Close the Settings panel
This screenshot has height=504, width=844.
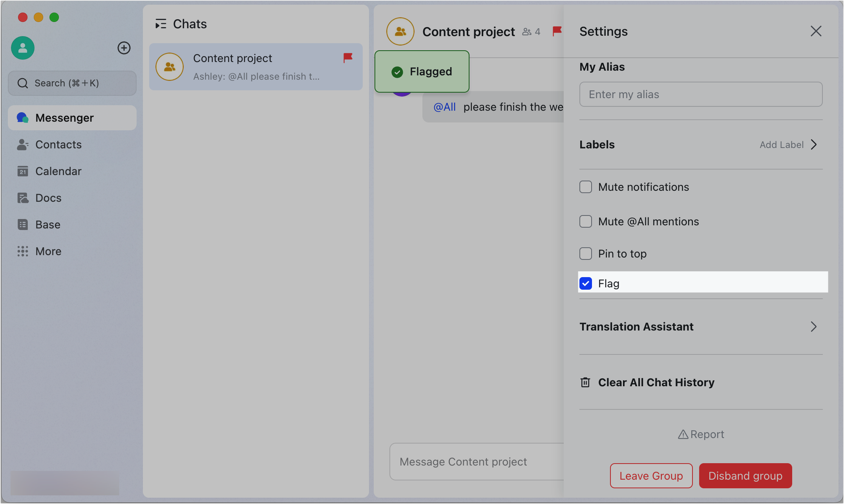[x=816, y=31]
